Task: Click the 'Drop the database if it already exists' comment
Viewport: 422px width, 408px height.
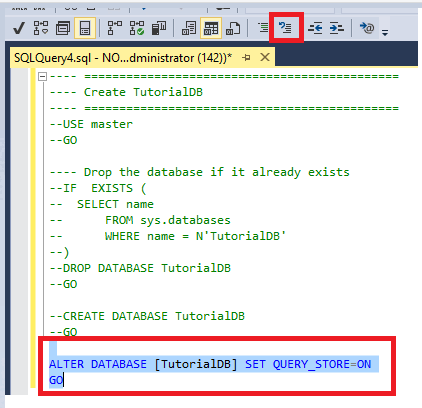Action: 200,172
